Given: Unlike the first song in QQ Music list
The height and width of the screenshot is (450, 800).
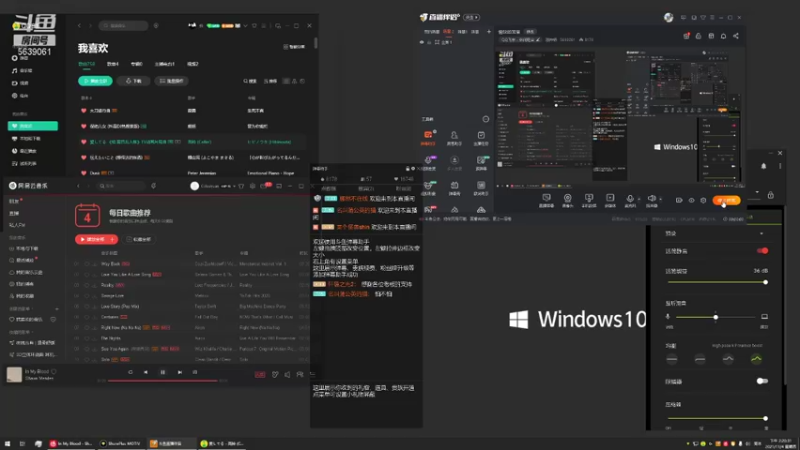Looking at the screenshot, I should [84, 111].
